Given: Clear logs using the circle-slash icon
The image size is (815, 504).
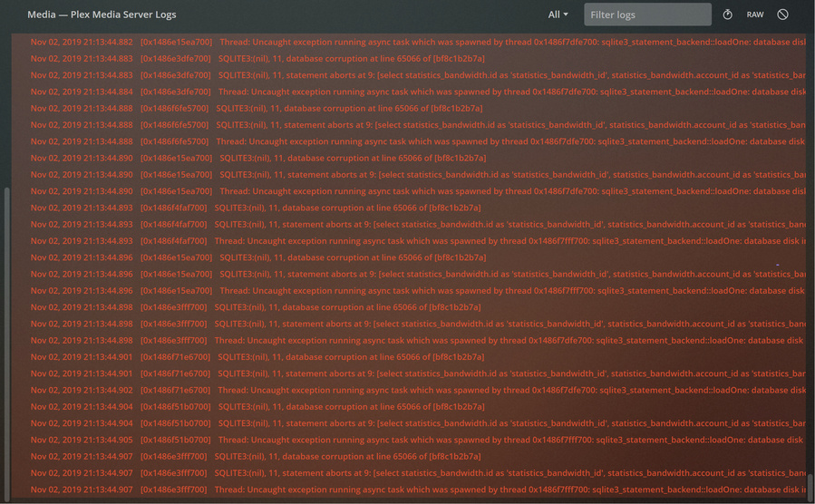Looking at the screenshot, I should [x=782, y=15].
